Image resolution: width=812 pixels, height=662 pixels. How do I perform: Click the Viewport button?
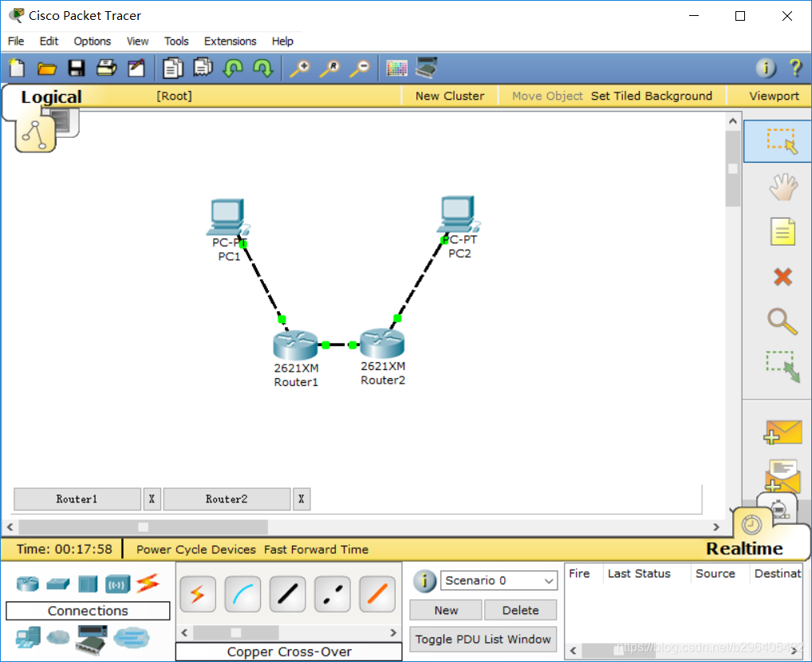(x=774, y=96)
